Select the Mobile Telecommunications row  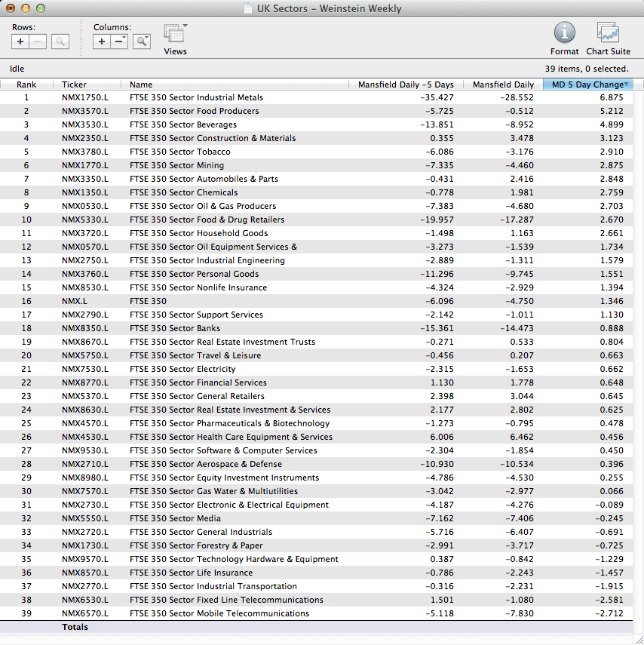pyautogui.click(x=219, y=613)
